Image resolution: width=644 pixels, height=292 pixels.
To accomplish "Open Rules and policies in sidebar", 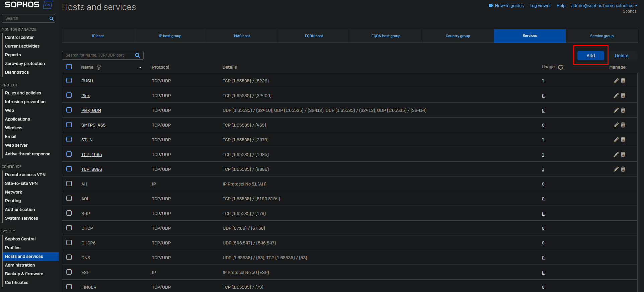I will 23,93.
